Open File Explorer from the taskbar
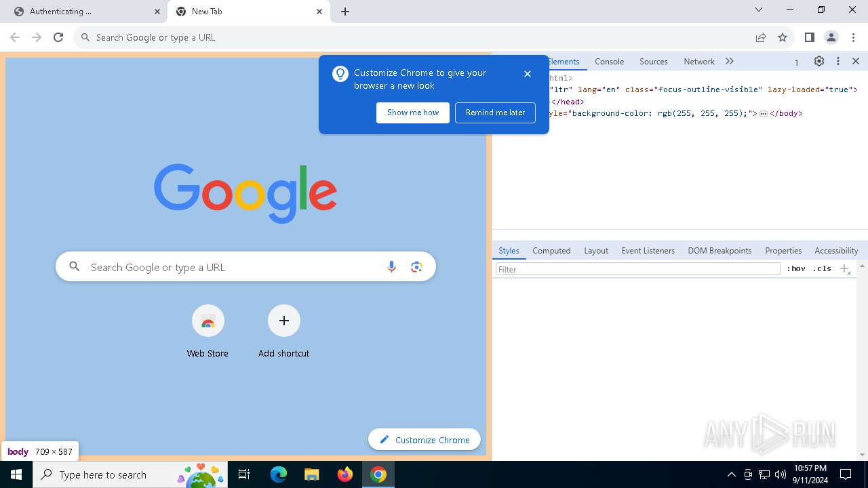This screenshot has width=868, height=488. coord(311,474)
